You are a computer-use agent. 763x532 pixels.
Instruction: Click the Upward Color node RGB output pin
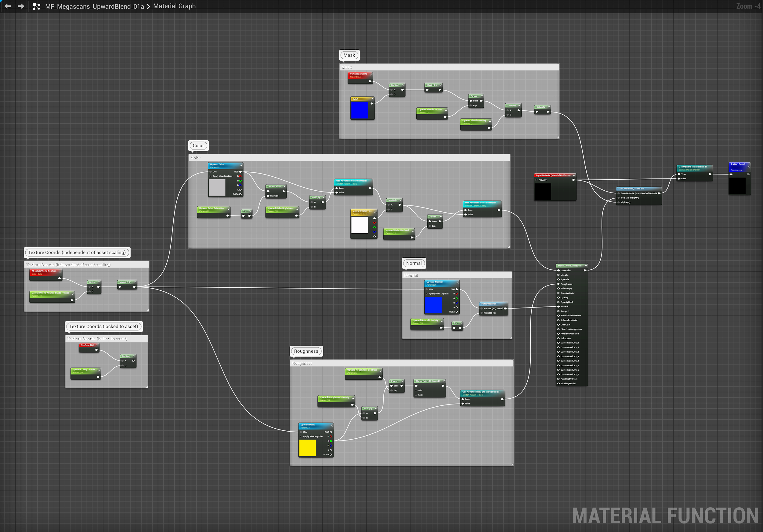(x=240, y=172)
